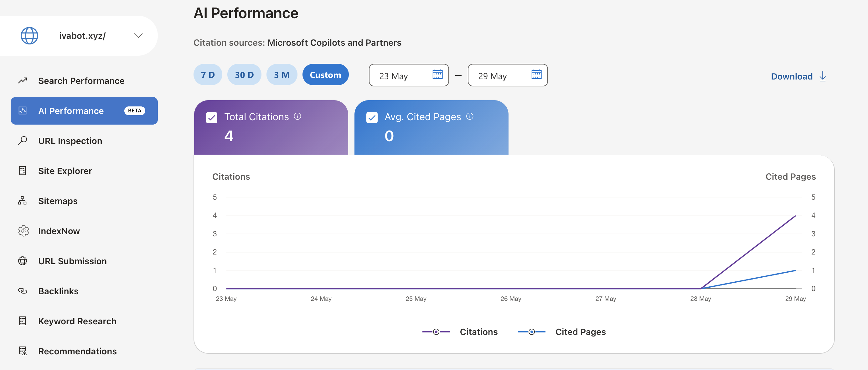Toggle Cited Pages series in chart legend
The height and width of the screenshot is (370, 868).
(x=562, y=332)
